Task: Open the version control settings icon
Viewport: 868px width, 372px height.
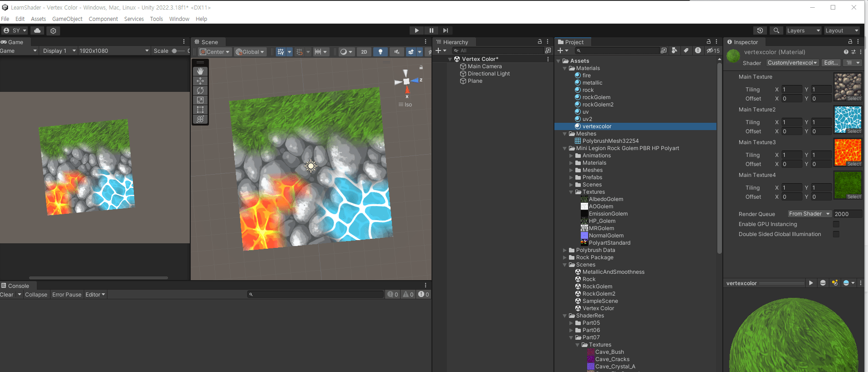Action: pos(53,31)
